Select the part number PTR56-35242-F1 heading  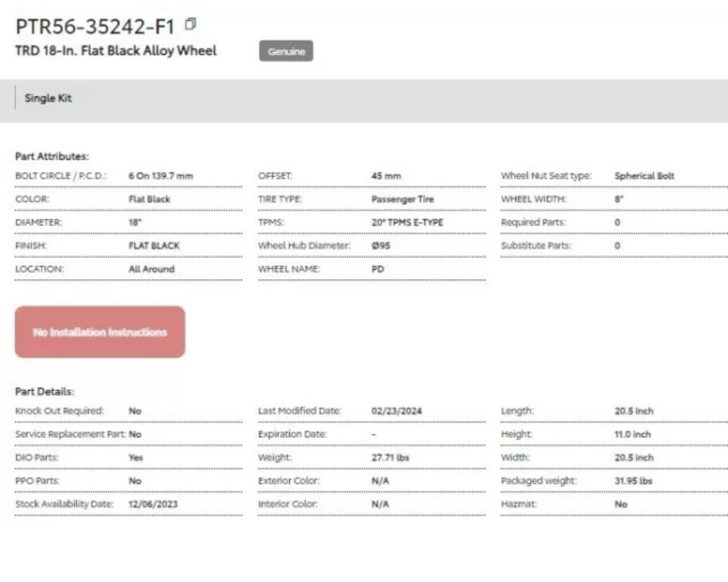tap(95, 27)
